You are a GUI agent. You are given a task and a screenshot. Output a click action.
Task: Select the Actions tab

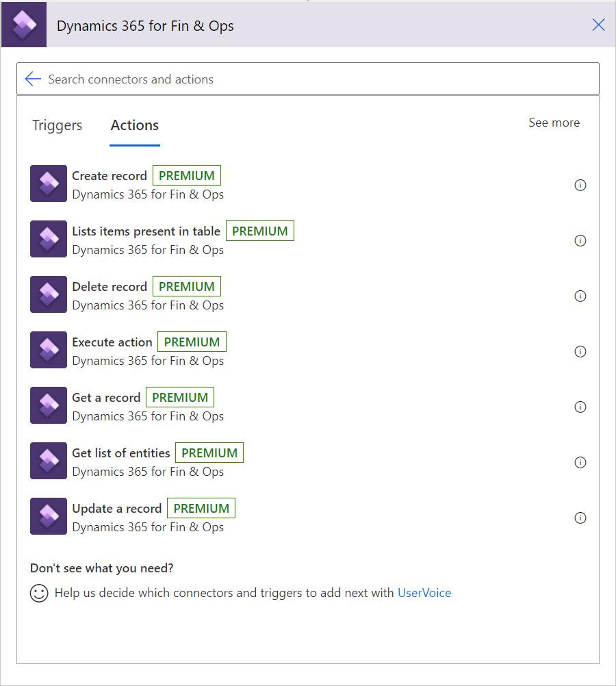tap(134, 125)
